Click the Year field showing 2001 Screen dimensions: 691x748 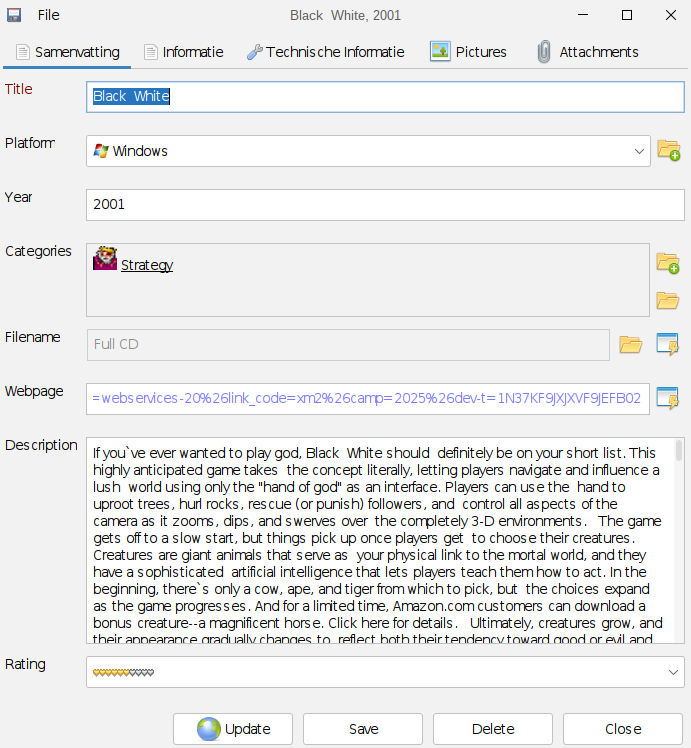click(385, 205)
